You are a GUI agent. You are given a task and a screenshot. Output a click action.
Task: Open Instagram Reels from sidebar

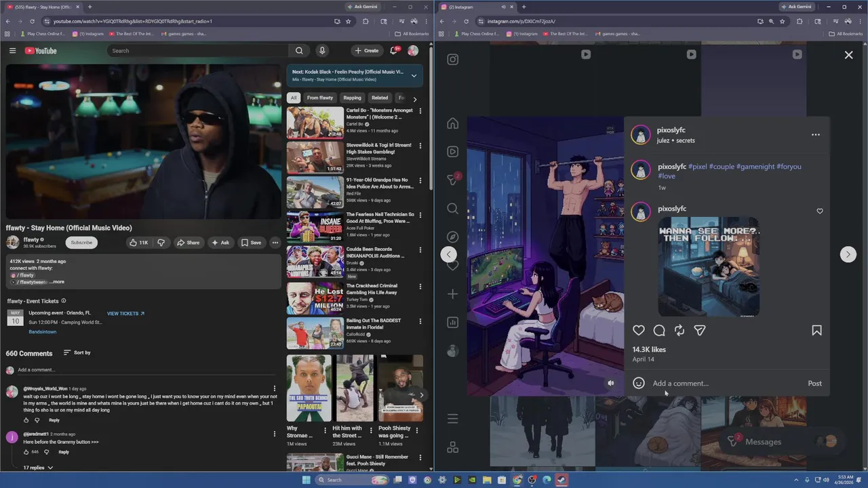(453, 152)
